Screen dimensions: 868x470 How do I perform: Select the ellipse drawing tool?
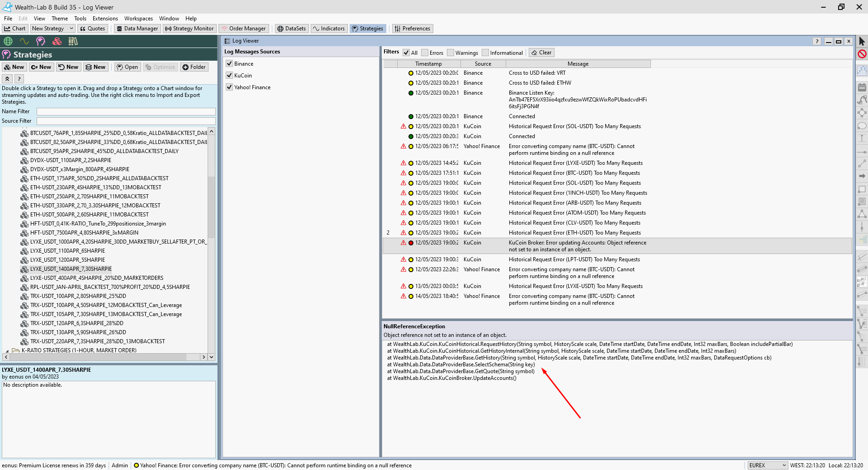click(x=862, y=126)
